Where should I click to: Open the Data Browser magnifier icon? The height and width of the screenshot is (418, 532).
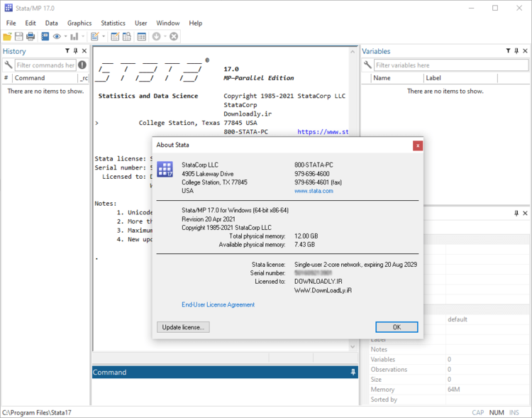coord(126,36)
